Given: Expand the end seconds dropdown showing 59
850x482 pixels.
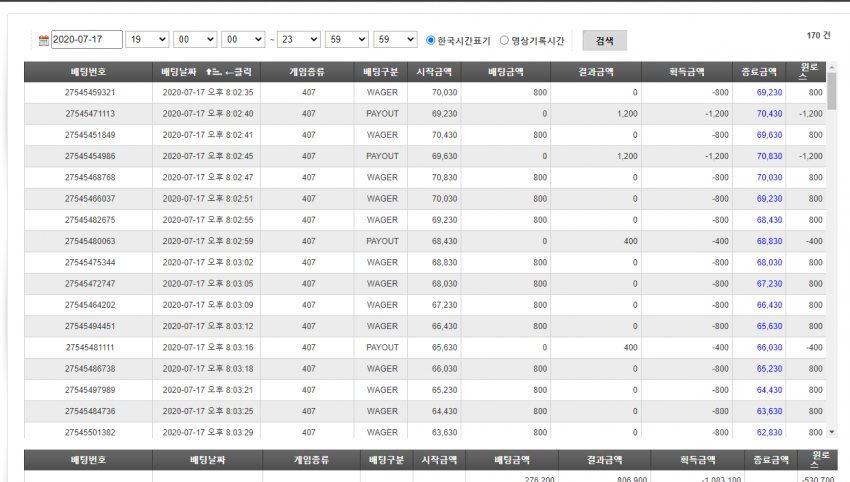Looking at the screenshot, I should tap(395, 40).
